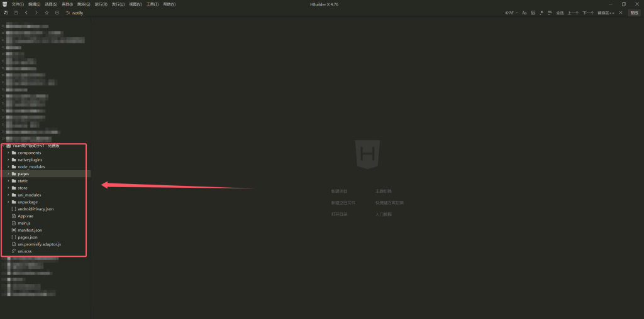Image resolution: width=644 pixels, height=319 pixels.
Task: Open the 文件(F) menu
Action: 18,4
